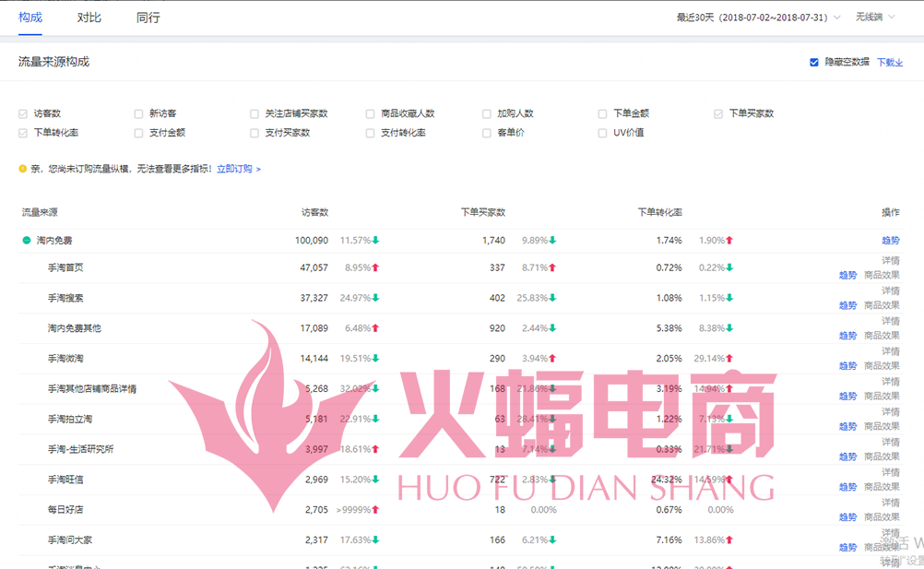Enable the 支付买家数 checkbox
The width and height of the screenshot is (924, 569).
[255, 133]
